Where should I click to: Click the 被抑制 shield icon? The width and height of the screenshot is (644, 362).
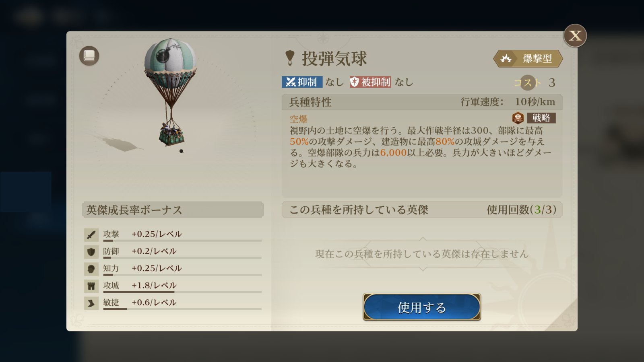pos(355,82)
